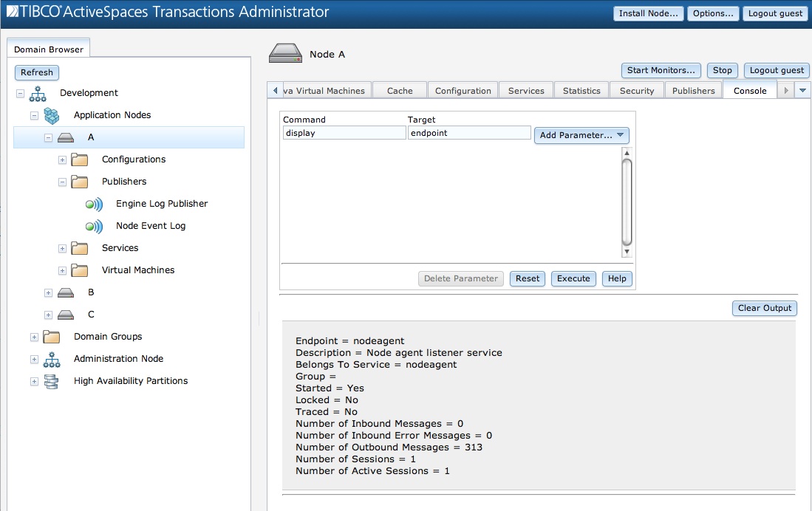Open the Statistics tab

pyautogui.click(x=581, y=91)
